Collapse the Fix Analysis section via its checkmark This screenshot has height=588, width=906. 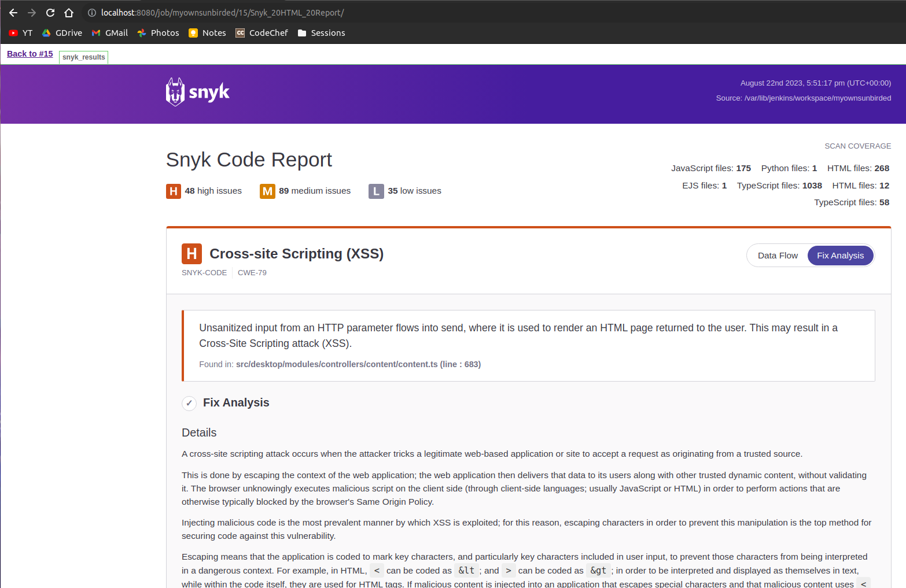[x=189, y=403]
